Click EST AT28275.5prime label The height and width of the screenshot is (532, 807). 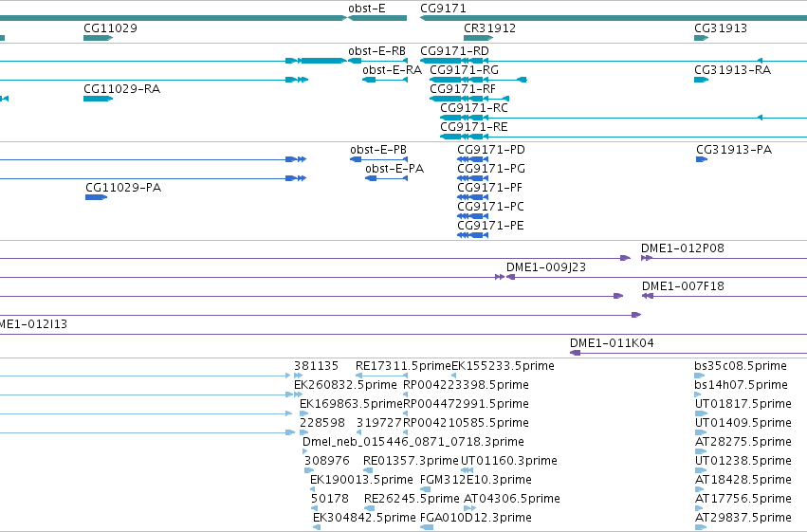(743, 442)
